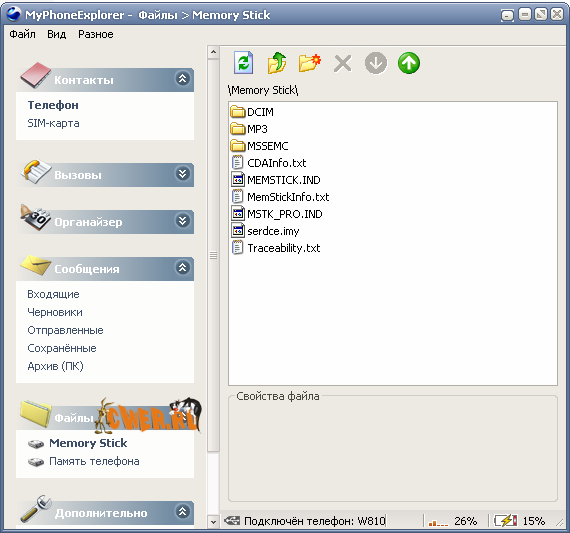Click the gray download arrow icon
This screenshot has height=533, width=570.
click(x=376, y=63)
